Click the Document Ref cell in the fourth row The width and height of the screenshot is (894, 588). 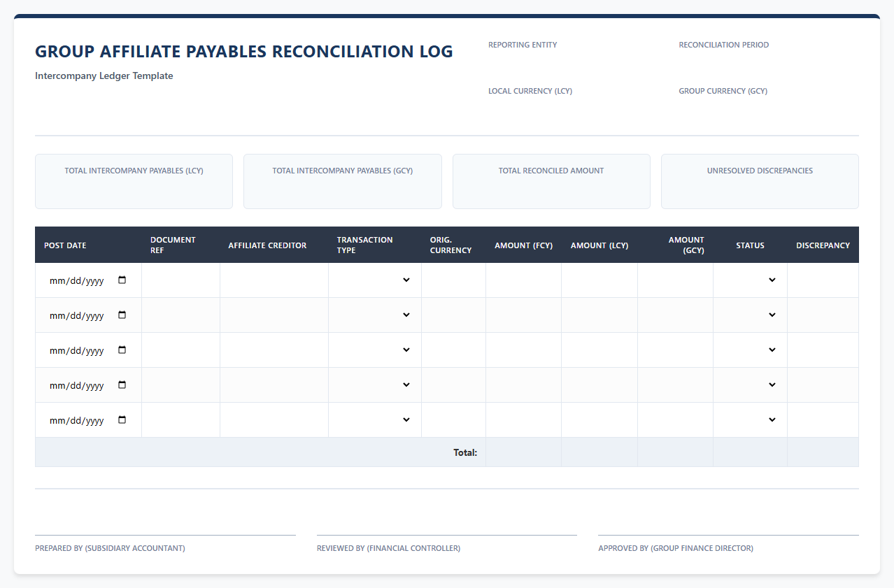(x=180, y=385)
